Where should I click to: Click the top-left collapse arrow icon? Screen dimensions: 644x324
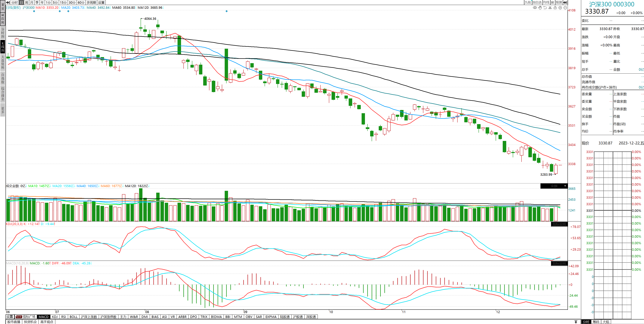(x=8, y=3)
